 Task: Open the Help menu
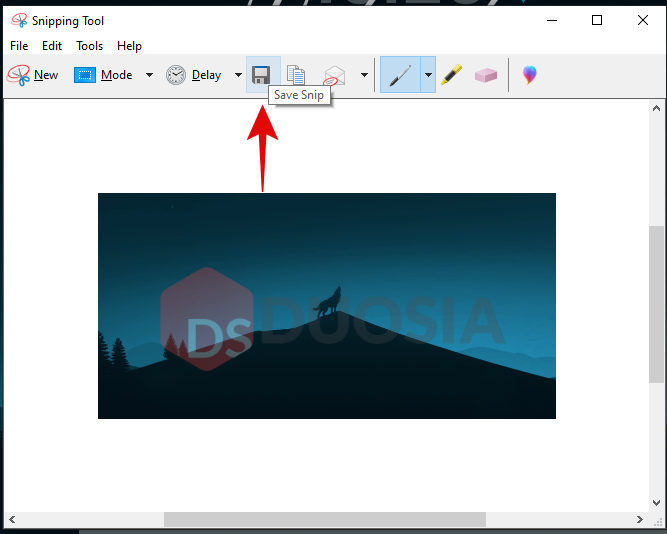[x=129, y=46]
